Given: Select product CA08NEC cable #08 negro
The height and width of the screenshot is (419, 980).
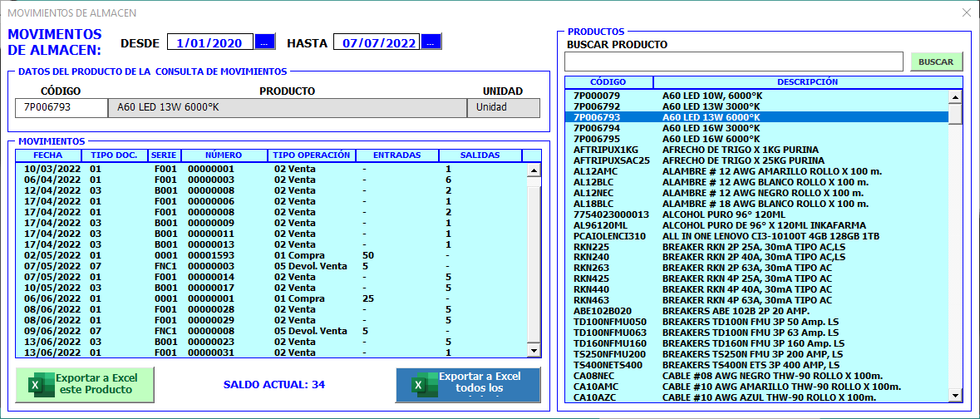Looking at the screenshot, I should click(x=757, y=376).
